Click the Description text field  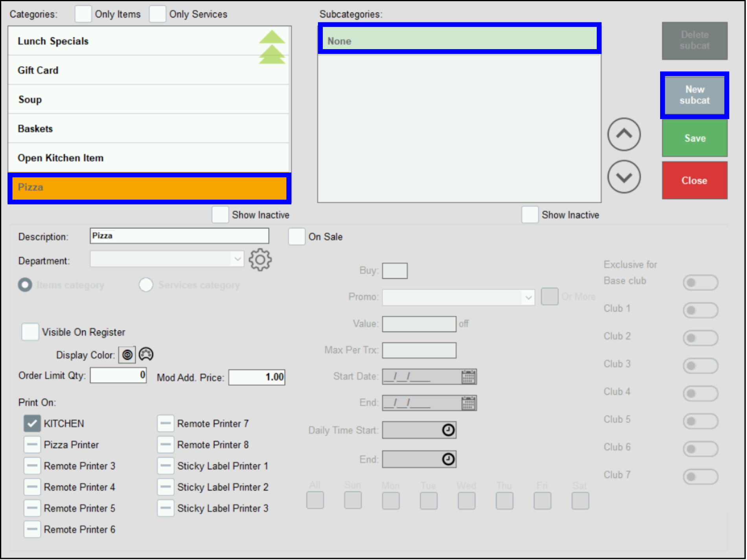tap(180, 237)
